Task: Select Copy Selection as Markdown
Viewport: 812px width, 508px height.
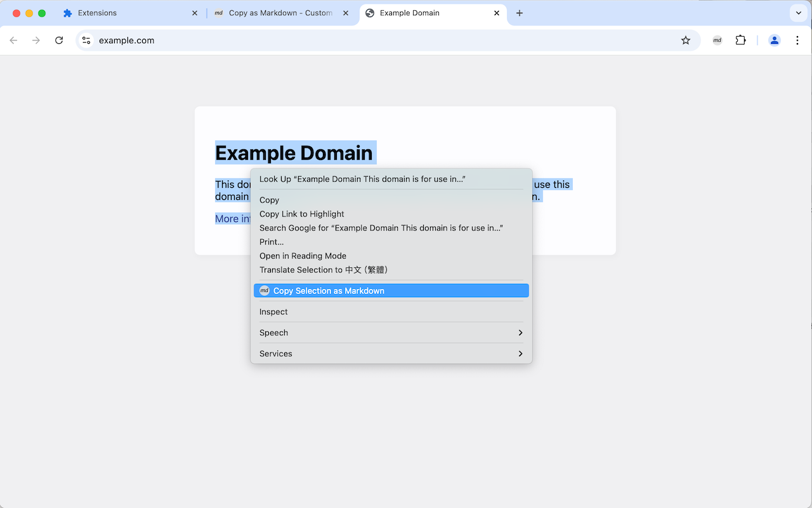Action: tap(328, 290)
